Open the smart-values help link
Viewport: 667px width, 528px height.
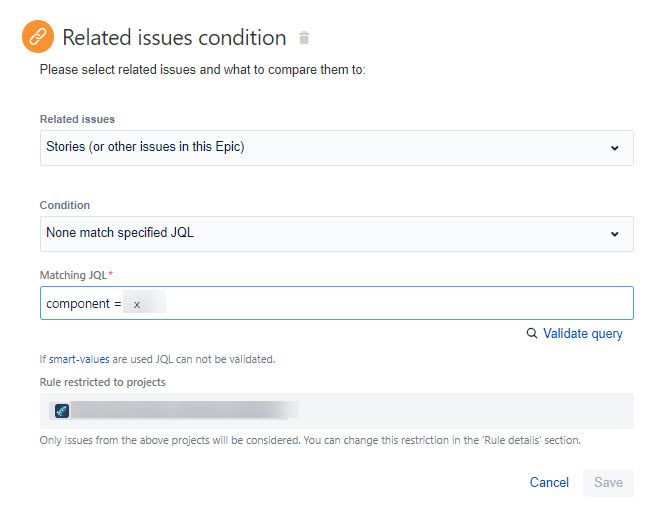[79, 359]
